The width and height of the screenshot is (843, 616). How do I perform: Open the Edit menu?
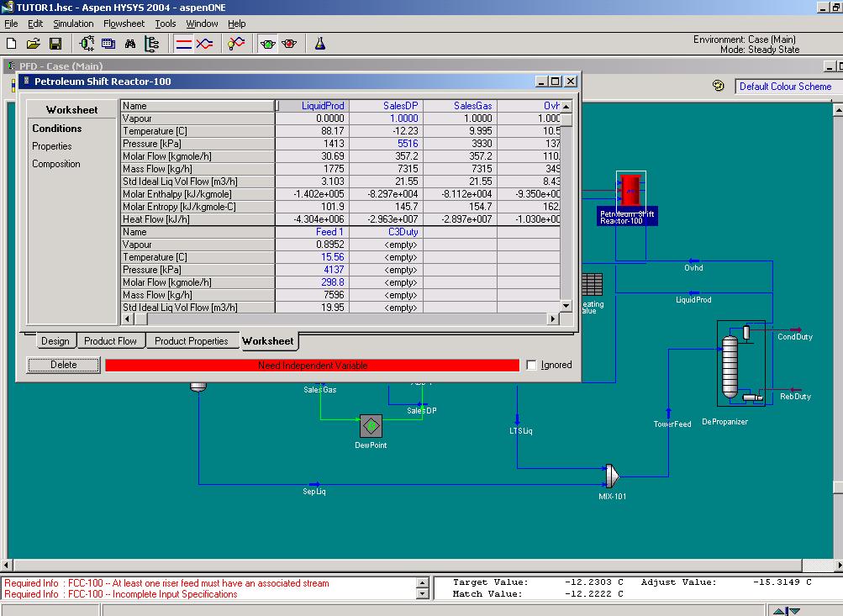(35, 24)
